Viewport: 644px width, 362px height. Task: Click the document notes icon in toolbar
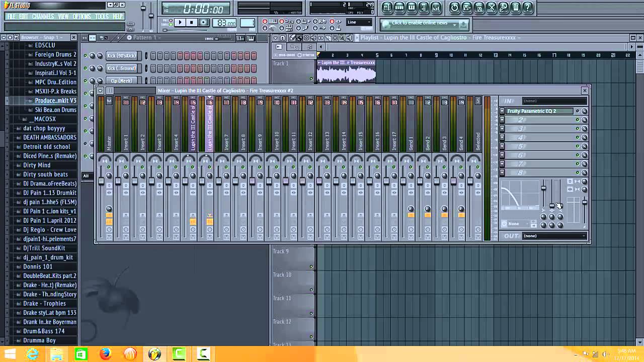515,8
